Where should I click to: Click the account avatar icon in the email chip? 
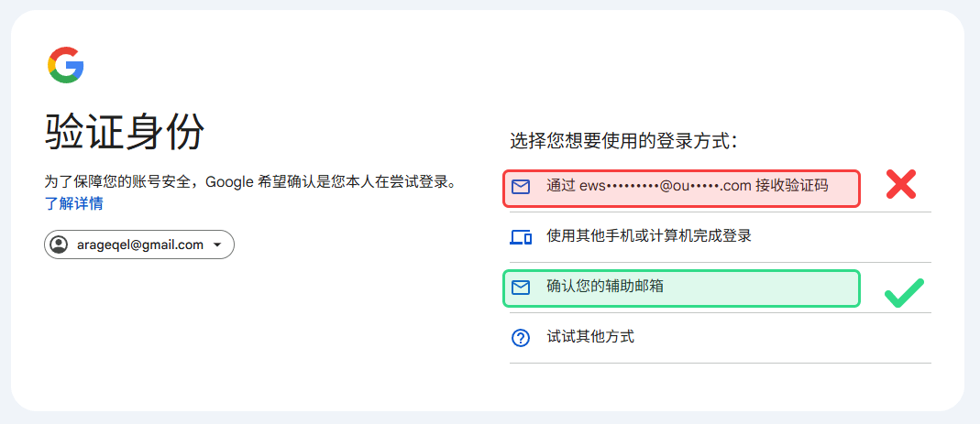pyautogui.click(x=59, y=245)
